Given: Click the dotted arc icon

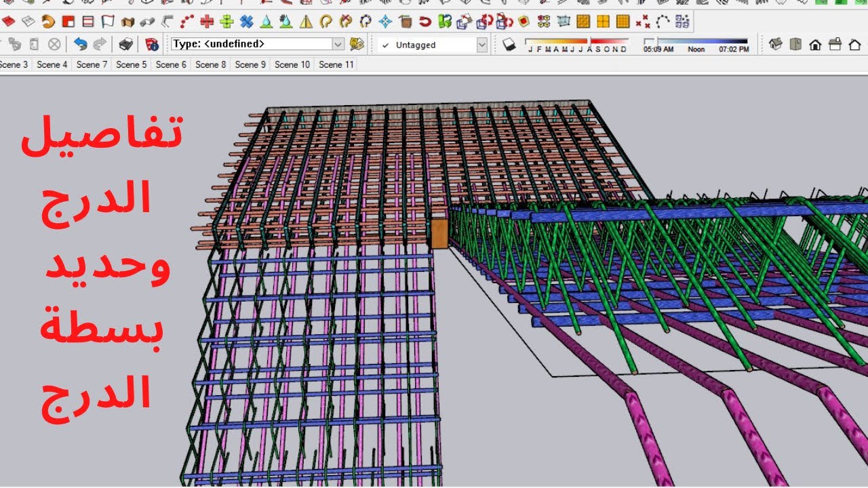Looking at the screenshot, I should pos(663,22).
